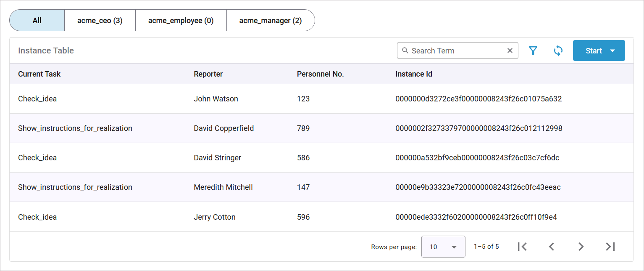Go to first page of table
The width and height of the screenshot is (644, 271).
point(522,247)
